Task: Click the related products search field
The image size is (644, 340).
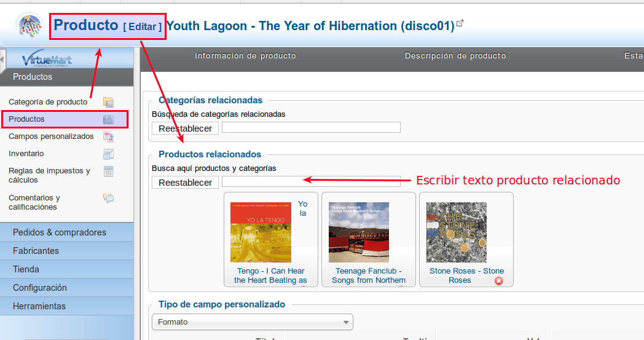Action: pyautogui.click(x=311, y=181)
